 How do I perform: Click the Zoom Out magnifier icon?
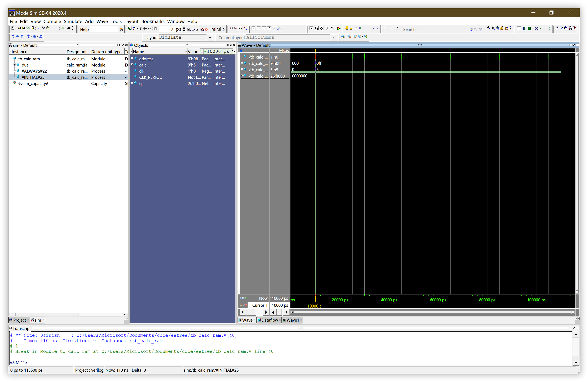pos(493,28)
